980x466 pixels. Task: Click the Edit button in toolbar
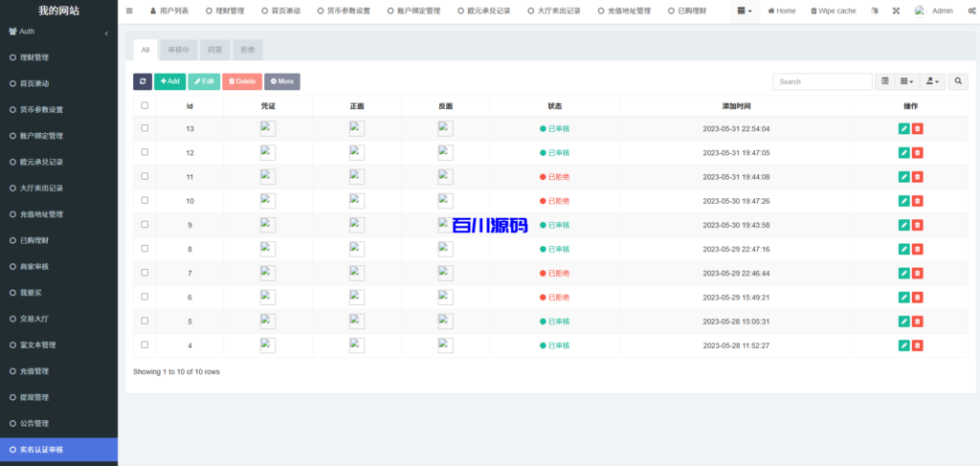tap(204, 81)
